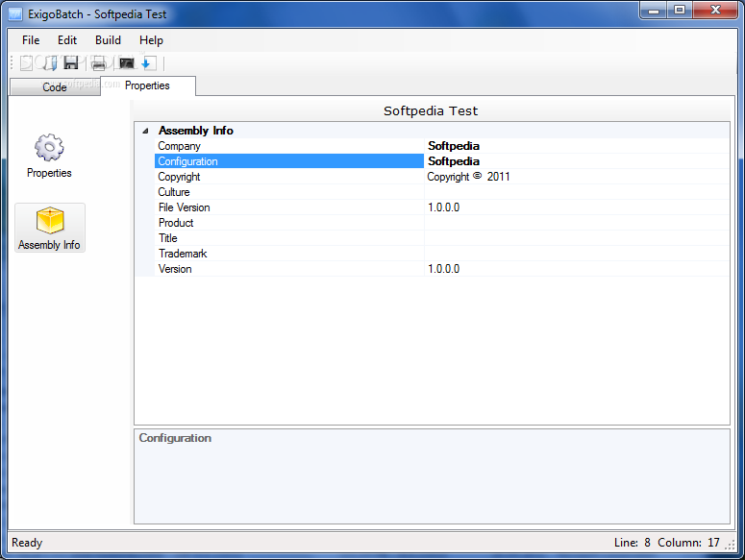Click the window resize grip corner
Screen dimensions: 745x560
coord(731,546)
